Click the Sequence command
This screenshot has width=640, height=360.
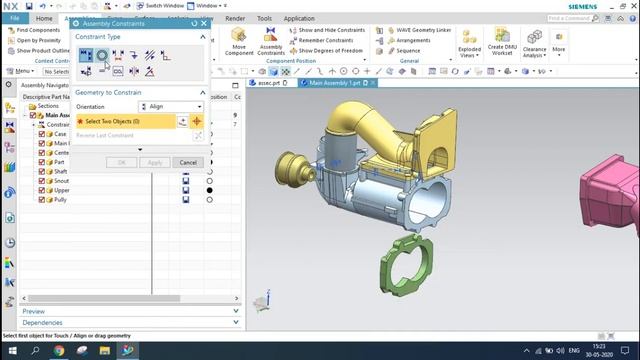[x=404, y=51]
